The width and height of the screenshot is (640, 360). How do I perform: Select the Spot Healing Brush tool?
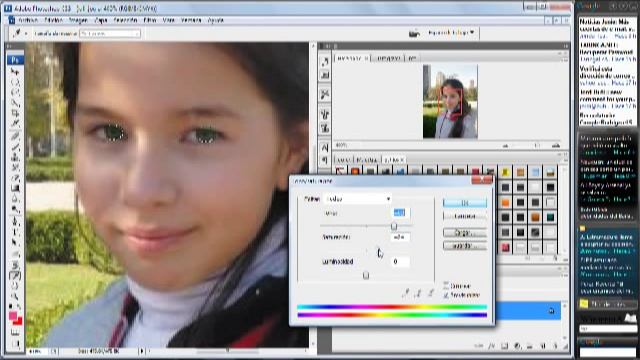coord(15,136)
